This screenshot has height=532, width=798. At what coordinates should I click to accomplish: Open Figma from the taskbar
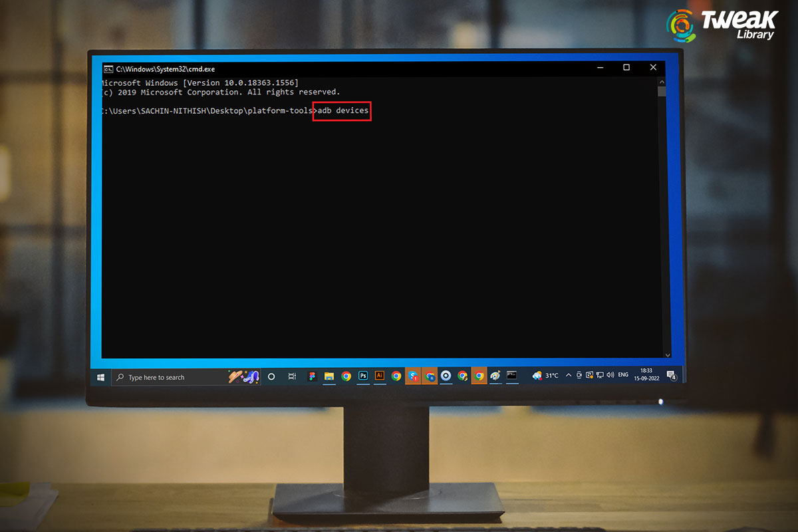click(313, 376)
